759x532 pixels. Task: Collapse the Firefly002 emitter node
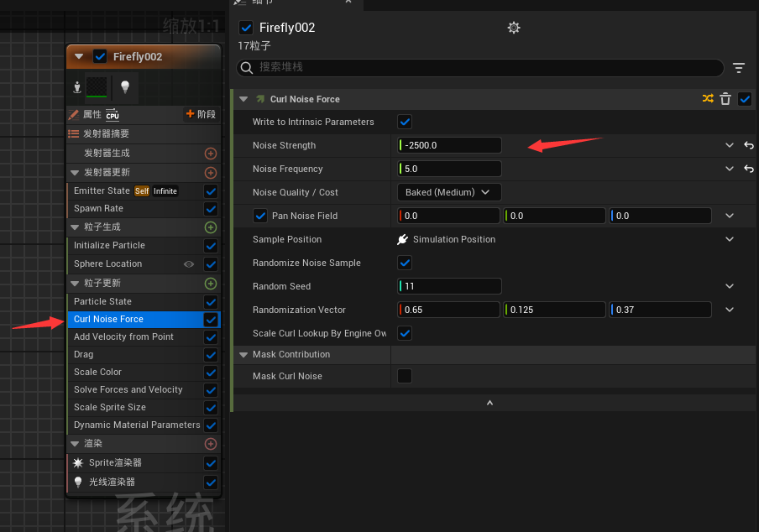tap(79, 56)
